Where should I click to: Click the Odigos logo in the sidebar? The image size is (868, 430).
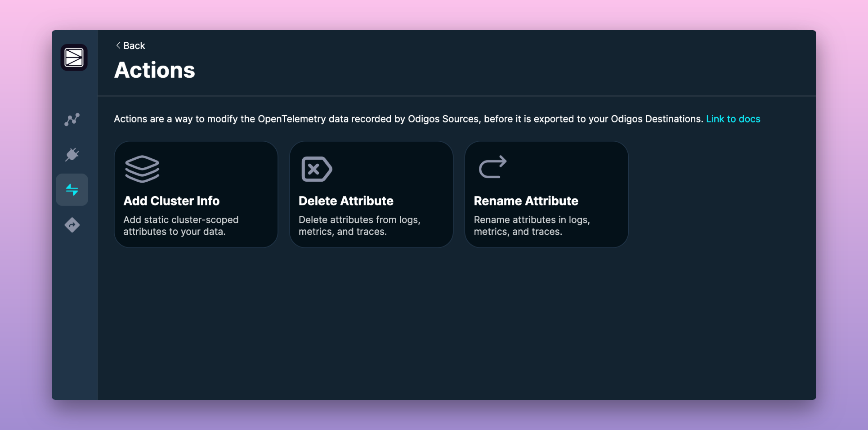coord(73,58)
